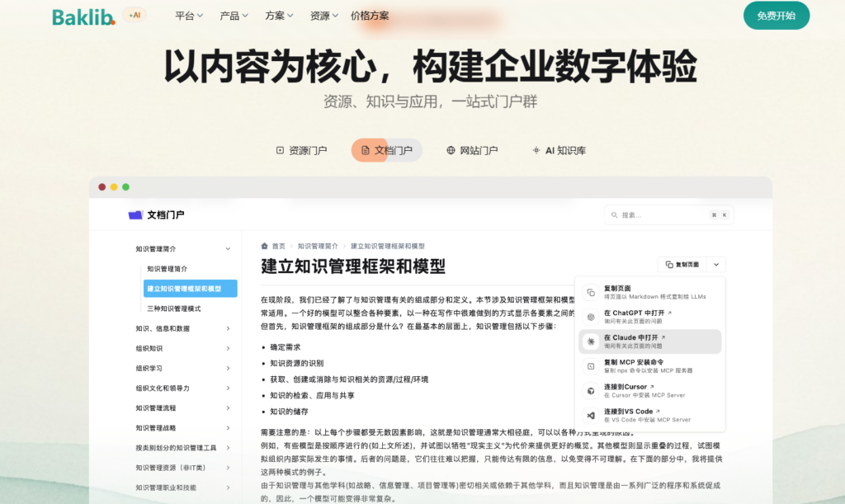
Task: Click the Claude logo icon
Action: click(x=591, y=341)
